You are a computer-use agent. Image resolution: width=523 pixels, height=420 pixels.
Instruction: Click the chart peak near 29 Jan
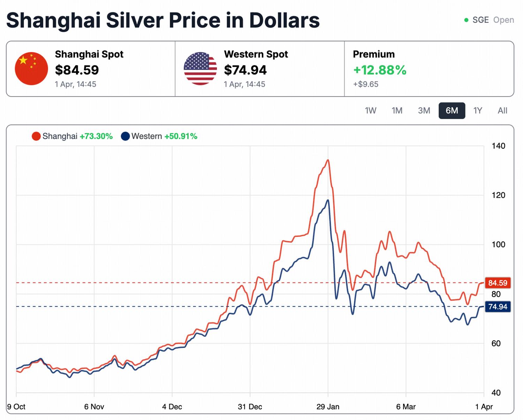point(327,160)
